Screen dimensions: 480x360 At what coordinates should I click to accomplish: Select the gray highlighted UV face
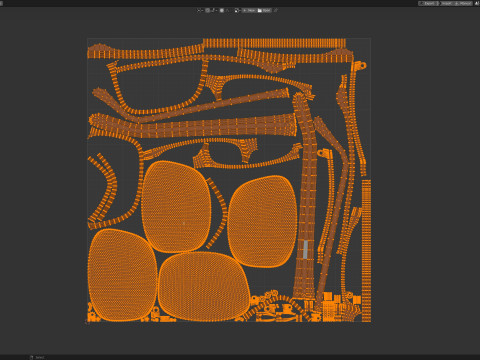tap(305, 249)
